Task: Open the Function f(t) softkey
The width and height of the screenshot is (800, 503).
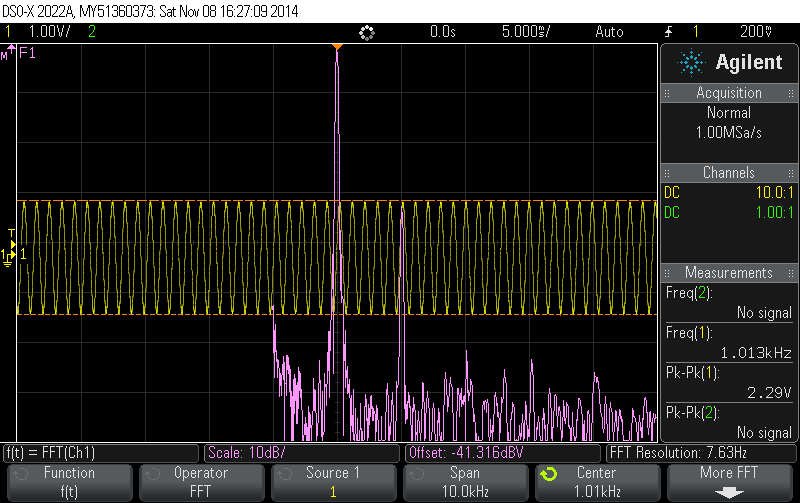Action: pyautogui.click(x=69, y=482)
